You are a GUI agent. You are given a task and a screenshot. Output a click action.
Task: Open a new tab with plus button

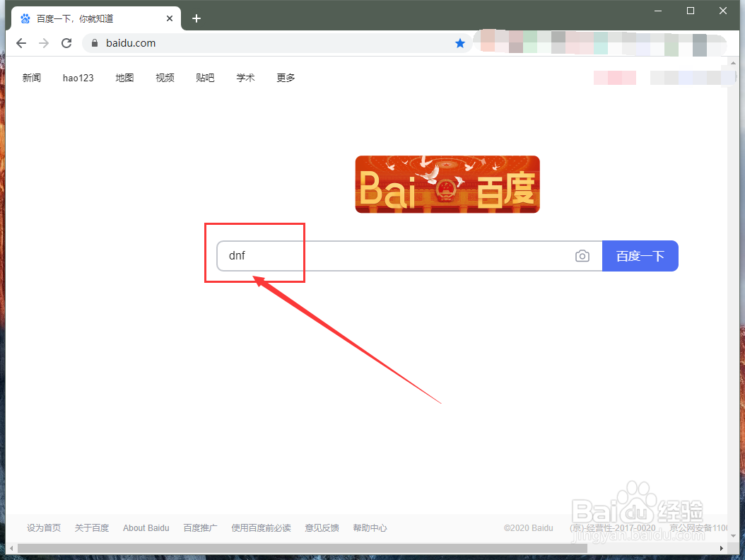(196, 18)
